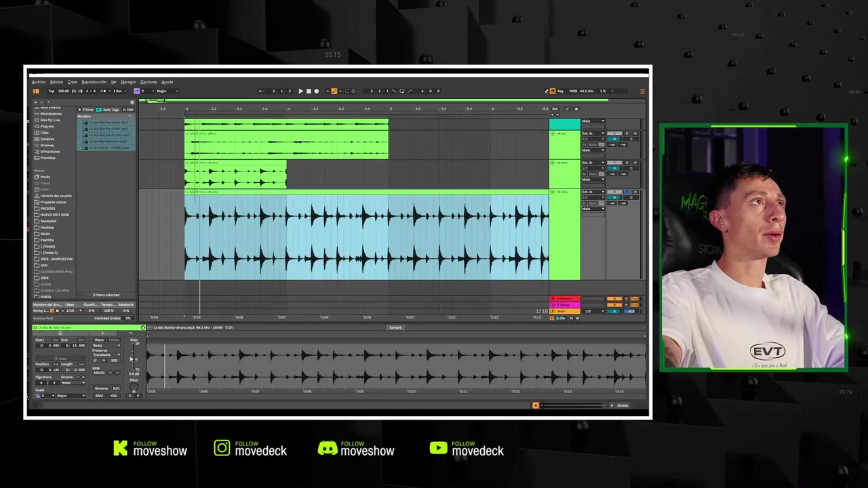This screenshot has height=488, width=868.
Task: Select the B Delay return track
Action: [564, 305]
